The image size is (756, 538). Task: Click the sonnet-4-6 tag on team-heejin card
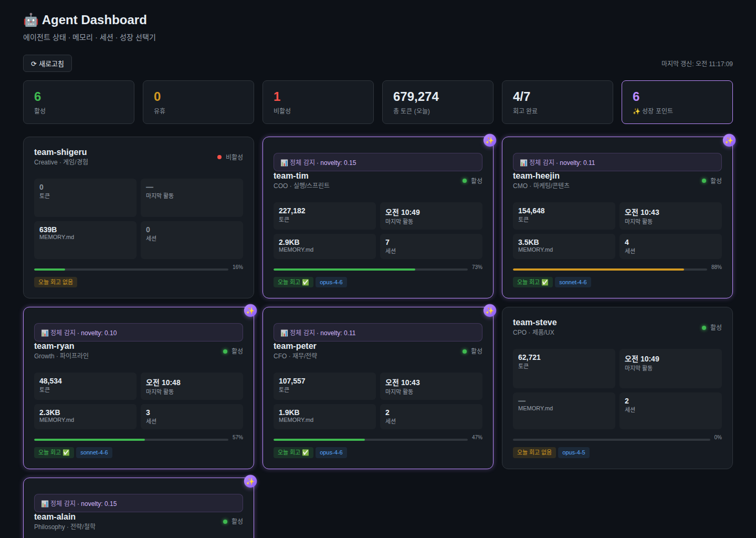click(x=573, y=282)
